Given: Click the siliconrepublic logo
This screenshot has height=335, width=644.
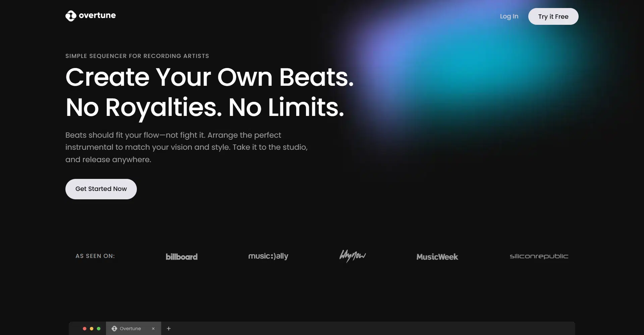Looking at the screenshot, I should (539, 256).
